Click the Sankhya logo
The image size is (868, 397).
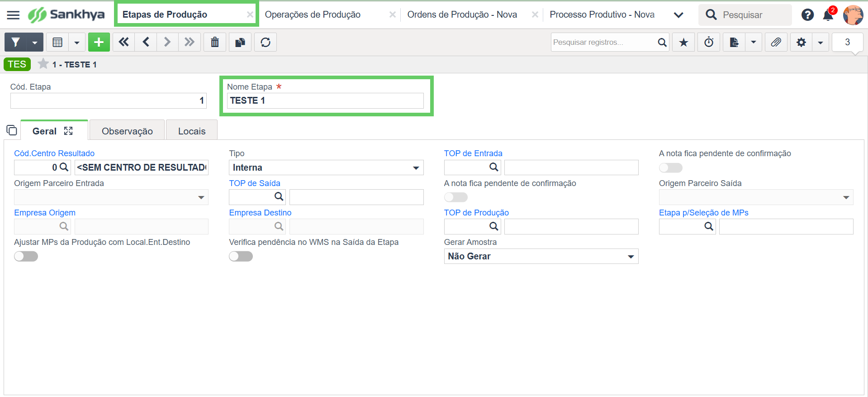(66, 15)
